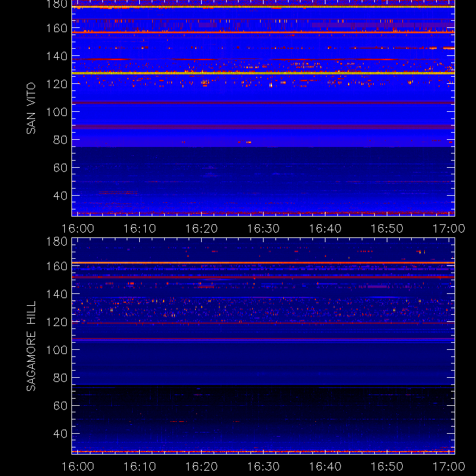Click the 60 tick label on SAGAMORE HILL axis
The image size is (476, 476).
tap(60, 406)
